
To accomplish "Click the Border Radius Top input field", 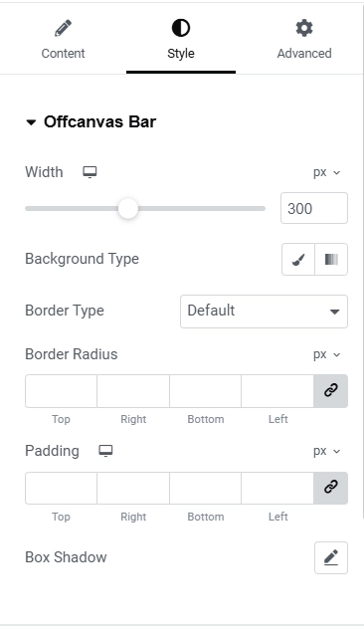I will (x=62, y=391).
